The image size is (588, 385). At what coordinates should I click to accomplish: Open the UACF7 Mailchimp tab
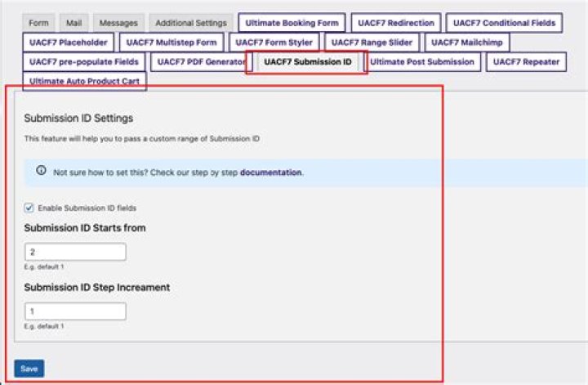467,43
